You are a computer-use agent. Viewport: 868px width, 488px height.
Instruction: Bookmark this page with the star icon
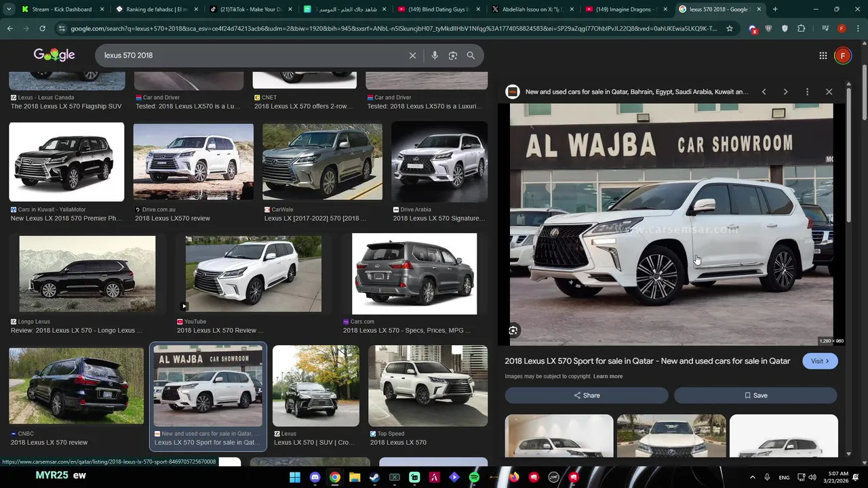(x=730, y=28)
